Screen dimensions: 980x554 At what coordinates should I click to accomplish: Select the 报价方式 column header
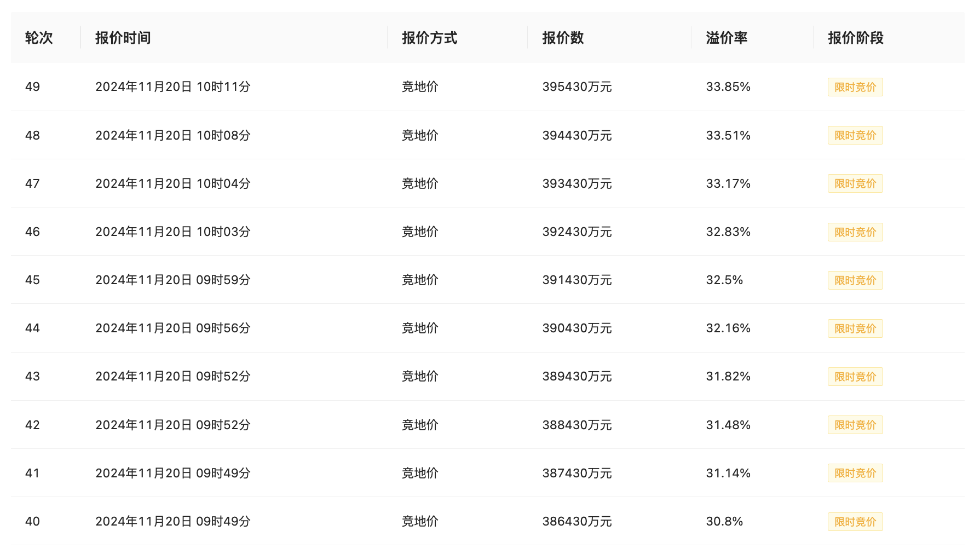tap(430, 38)
